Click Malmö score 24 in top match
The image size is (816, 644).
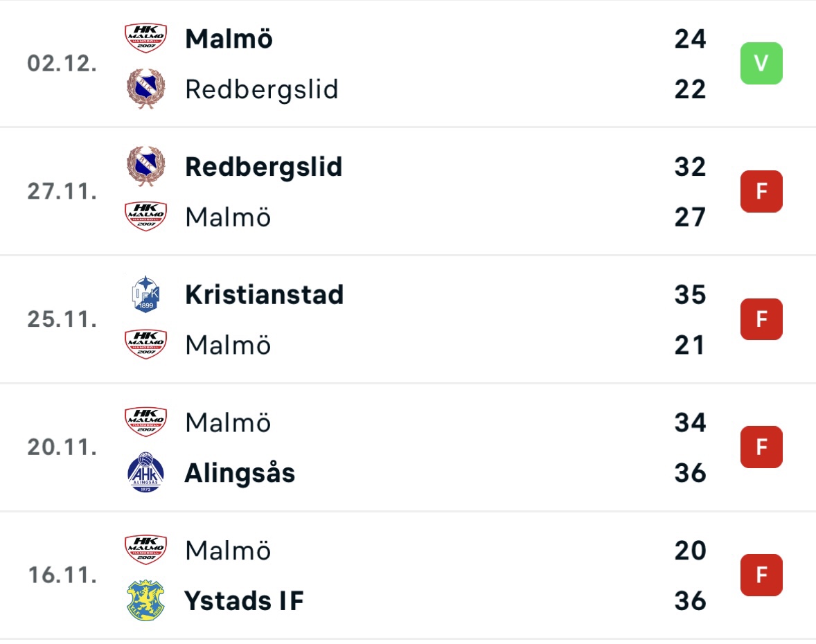[x=690, y=39]
